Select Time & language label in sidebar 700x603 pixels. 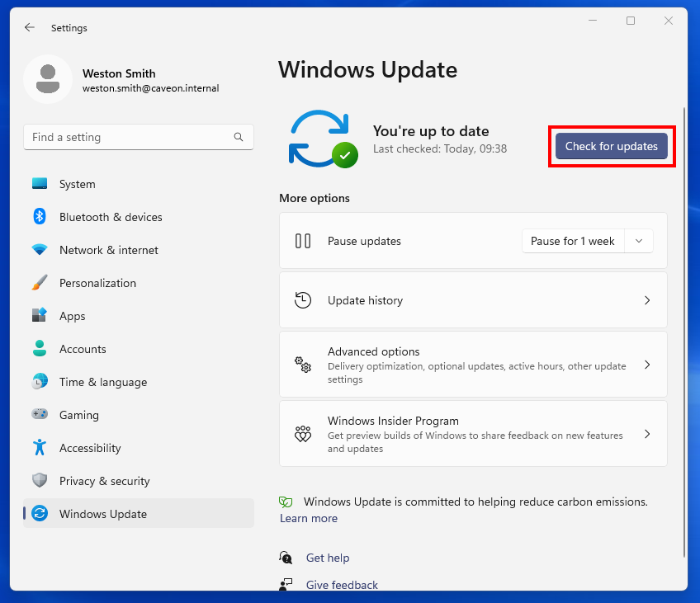(x=103, y=382)
